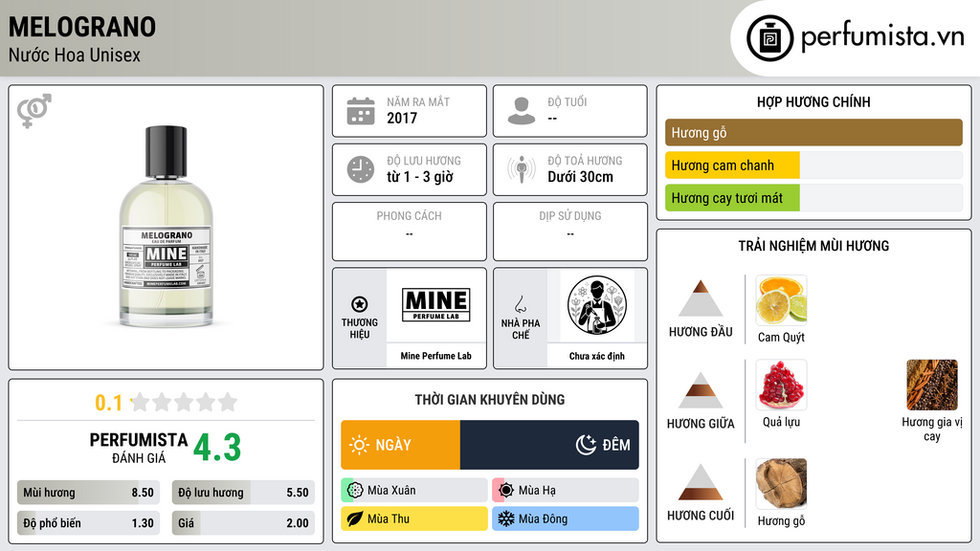Image resolution: width=980 pixels, height=551 pixels.
Task: Click the snowflake icon for Mùa Đông
Action: tap(506, 518)
